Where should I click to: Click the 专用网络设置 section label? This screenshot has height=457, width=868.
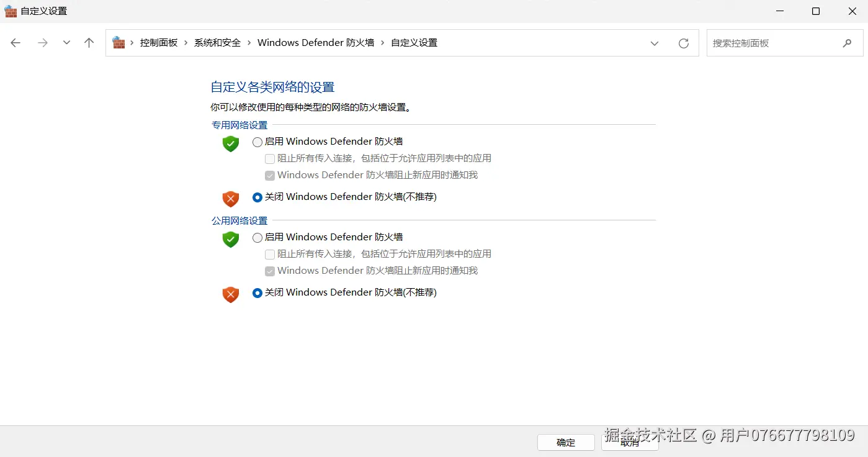[x=239, y=125]
